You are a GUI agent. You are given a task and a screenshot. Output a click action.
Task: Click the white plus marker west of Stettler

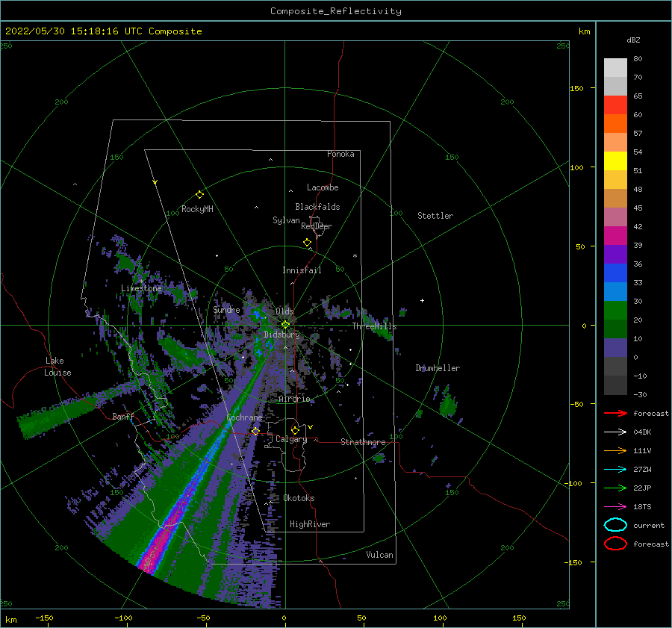[422, 300]
